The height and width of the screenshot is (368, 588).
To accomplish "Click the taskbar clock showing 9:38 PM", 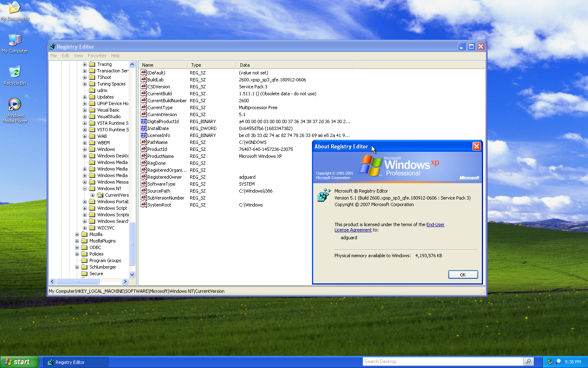I will (572, 362).
